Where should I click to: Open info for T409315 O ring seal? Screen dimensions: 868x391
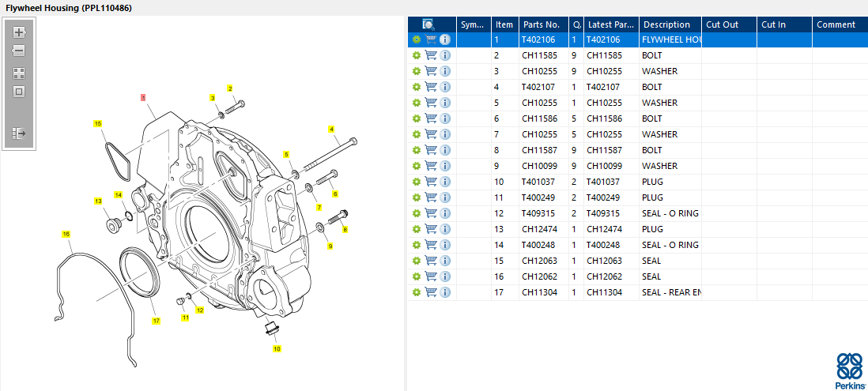point(445,213)
